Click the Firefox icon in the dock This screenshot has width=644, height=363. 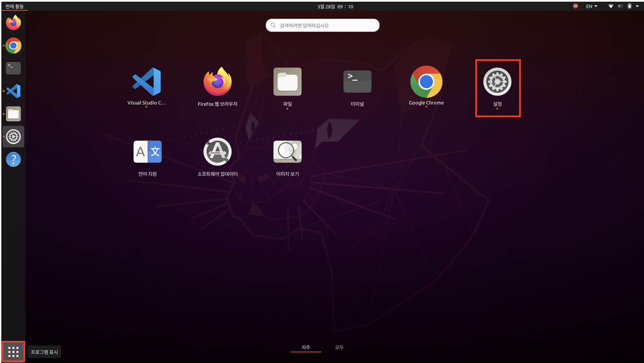(13, 23)
